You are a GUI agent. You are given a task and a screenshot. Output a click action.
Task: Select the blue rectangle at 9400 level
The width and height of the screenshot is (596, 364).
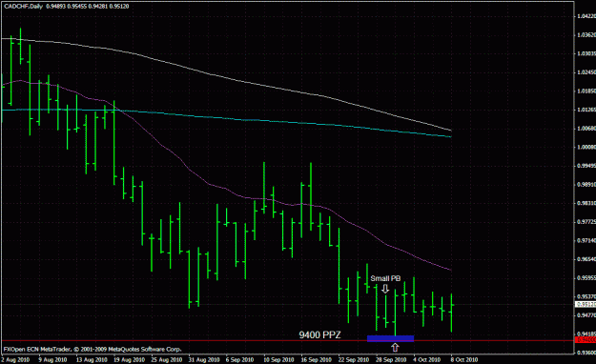390,338
